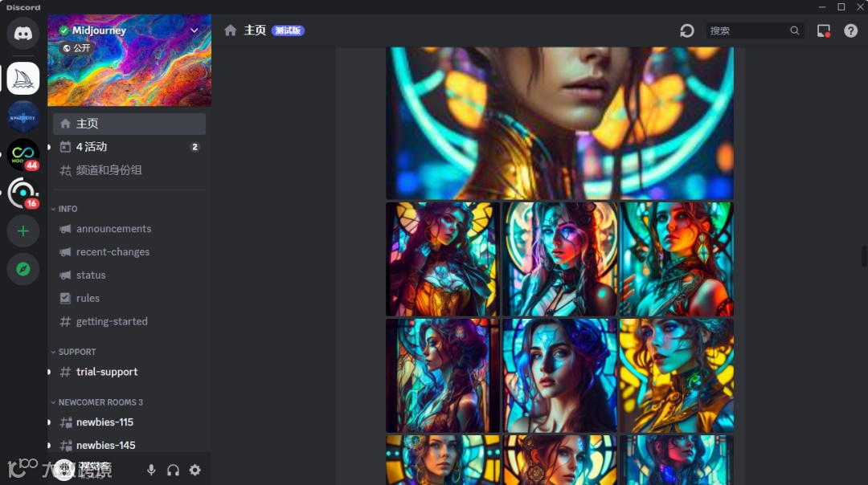Collapse the SUPPORT category
This screenshot has height=485, width=868.
click(x=73, y=352)
